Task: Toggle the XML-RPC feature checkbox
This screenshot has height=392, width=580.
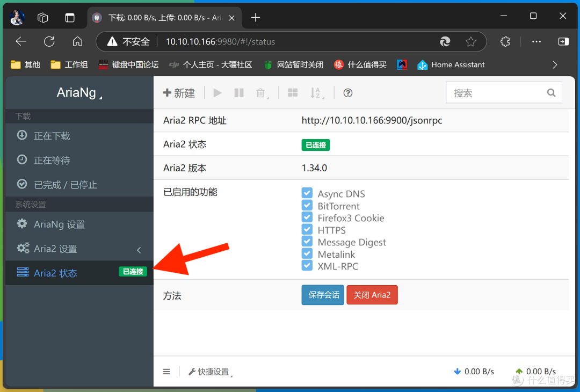Action: [x=307, y=266]
